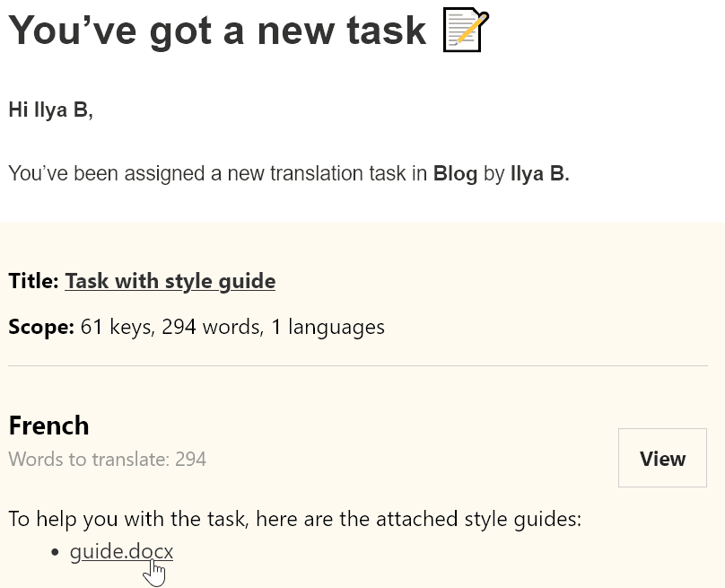Click the gray 'Words to translate: 294' text
Viewport: 725px width, 588px height.
[107, 460]
